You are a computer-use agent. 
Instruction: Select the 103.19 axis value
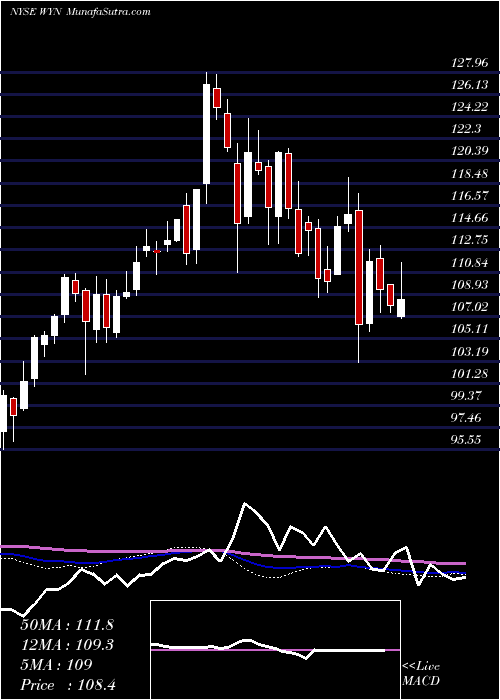470,352
